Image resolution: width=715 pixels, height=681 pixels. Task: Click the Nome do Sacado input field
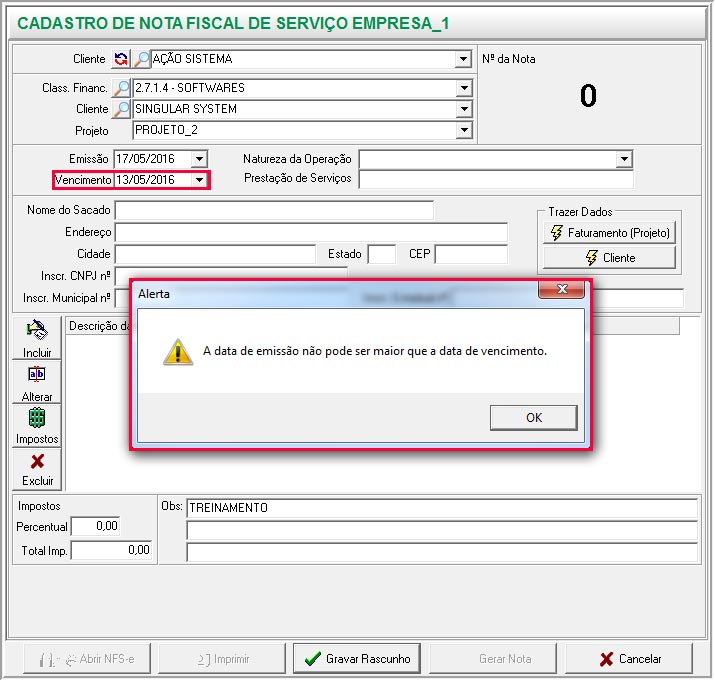(274, 210)
